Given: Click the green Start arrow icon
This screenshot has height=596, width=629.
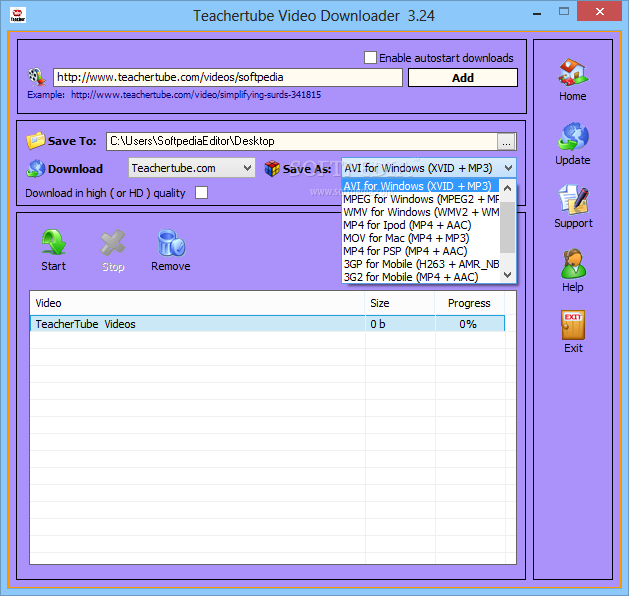Looking at the screenshot, I should [54, 243].
